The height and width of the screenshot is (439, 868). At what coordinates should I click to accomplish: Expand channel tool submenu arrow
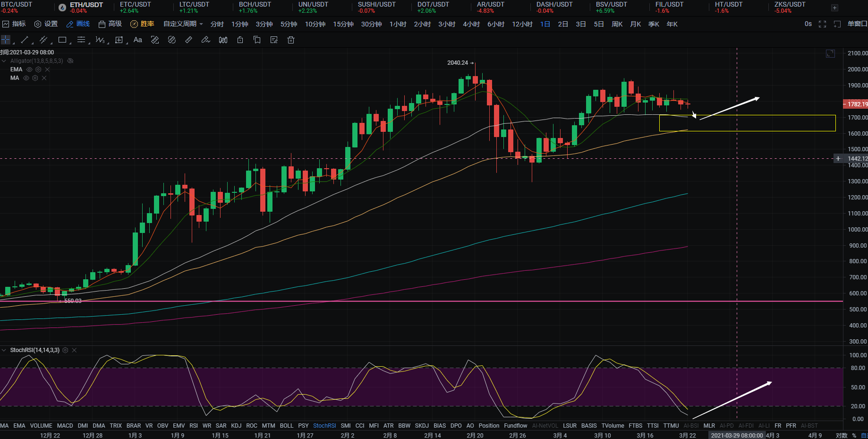pyautogui.click(x=51, y=44)
